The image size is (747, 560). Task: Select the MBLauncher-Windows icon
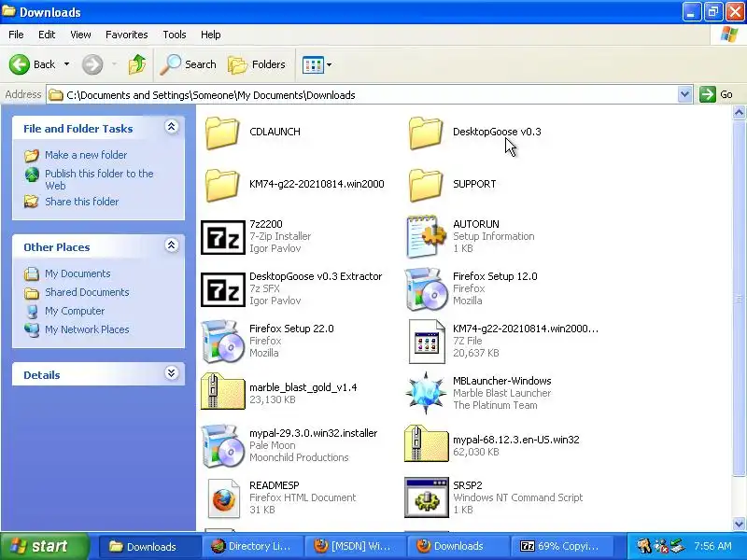click(426, 393)
